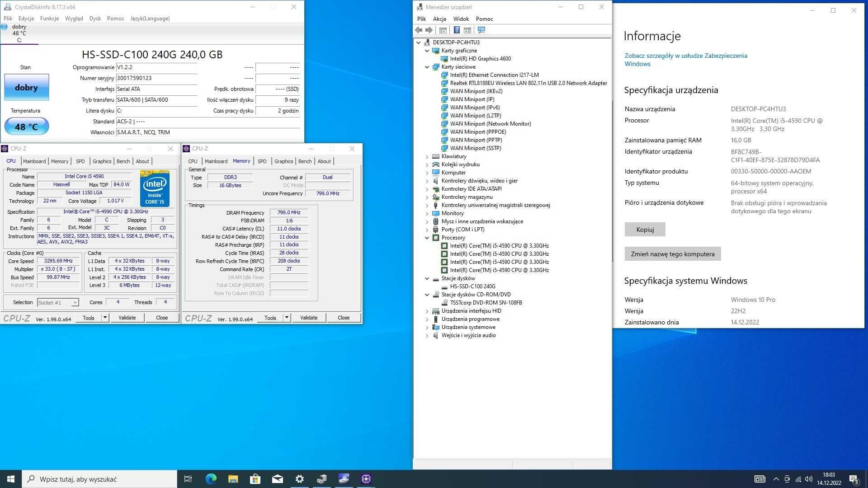Switch to Device Manager taskbar icon

[x=322, y=479]
